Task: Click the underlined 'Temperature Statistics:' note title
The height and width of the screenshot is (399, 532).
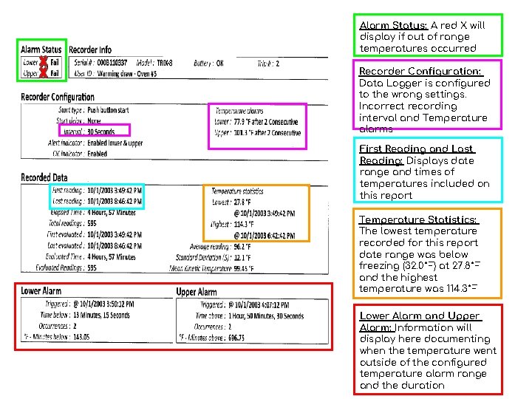Action: 418,220
